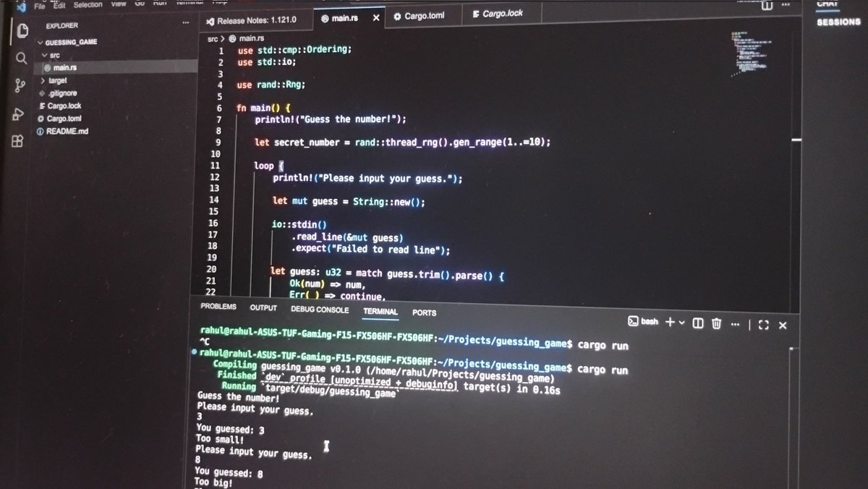Screen dimensions: 868x489
Task: Open the Explorer view in activity bar
Action: (22, 30)
